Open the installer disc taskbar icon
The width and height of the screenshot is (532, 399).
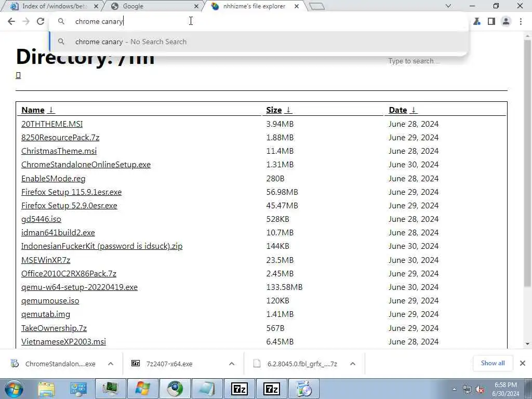tap(303, 389)
